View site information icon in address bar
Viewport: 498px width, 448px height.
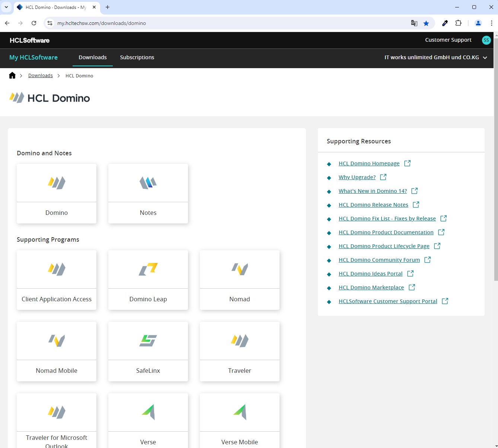click(x=50, y=23)
